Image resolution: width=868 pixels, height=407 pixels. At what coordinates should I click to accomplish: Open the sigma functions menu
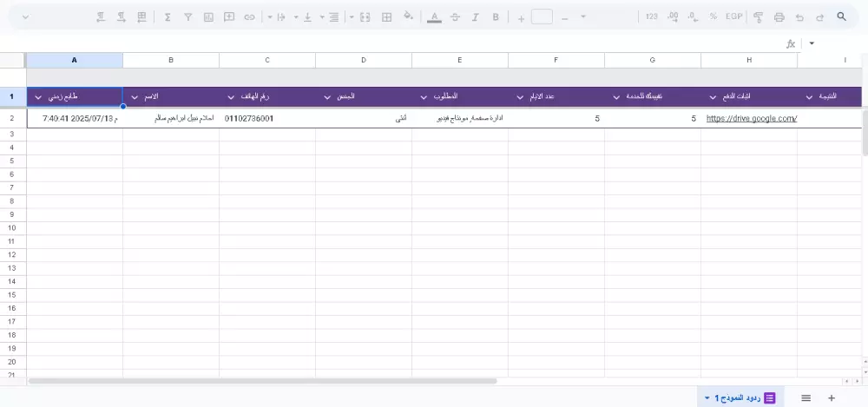[168, 17]
